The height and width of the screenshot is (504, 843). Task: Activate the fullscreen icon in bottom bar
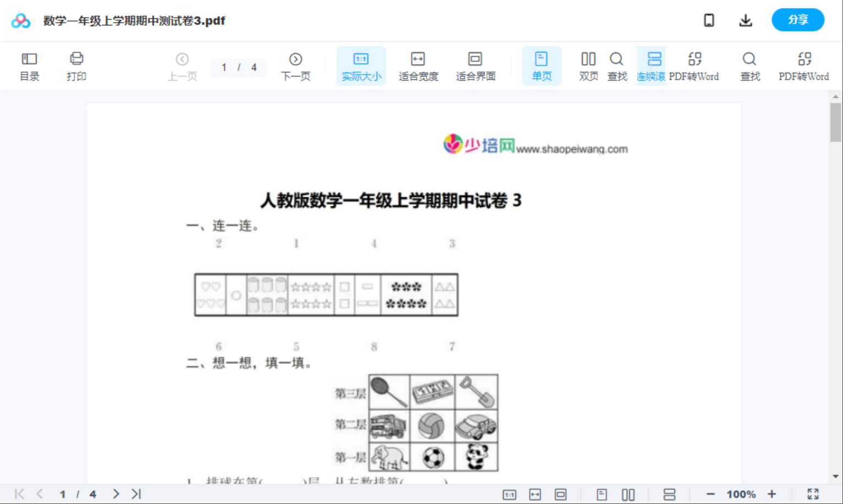point(813,494)
